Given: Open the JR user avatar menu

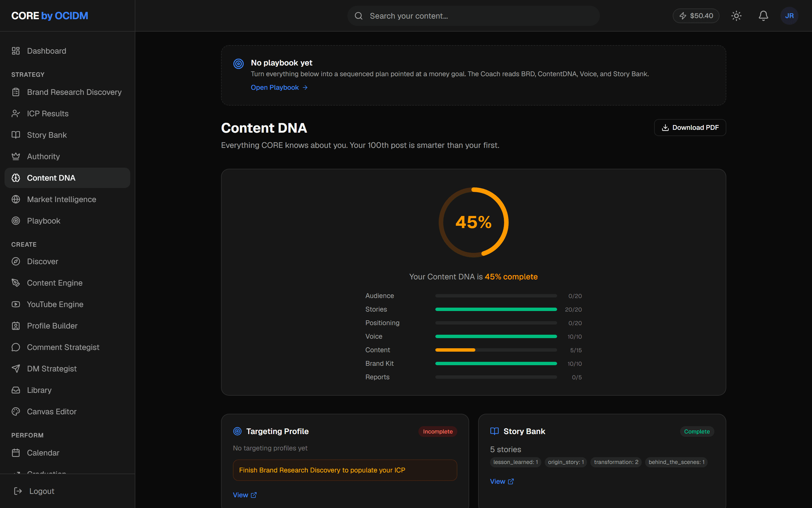Looking at the screenshot, I should pos(789,16).
